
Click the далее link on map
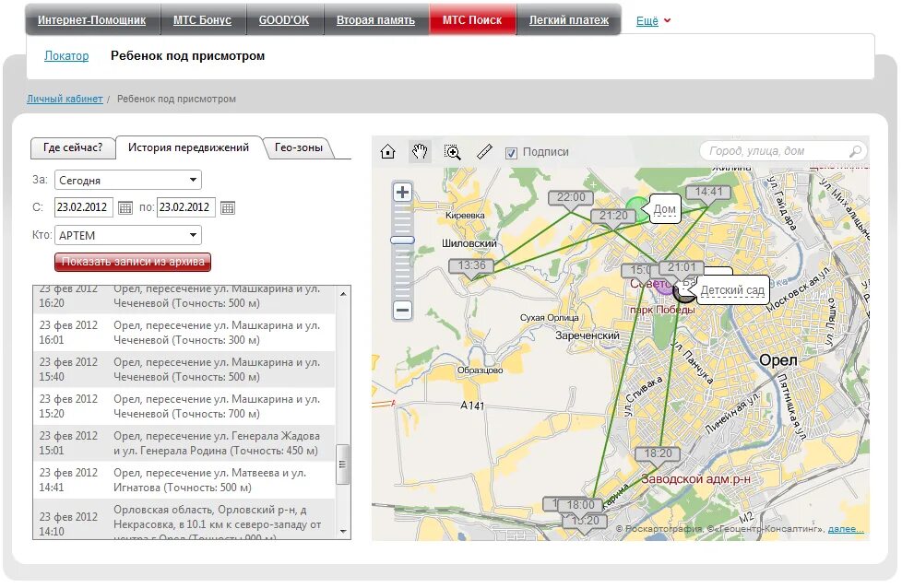846,529
